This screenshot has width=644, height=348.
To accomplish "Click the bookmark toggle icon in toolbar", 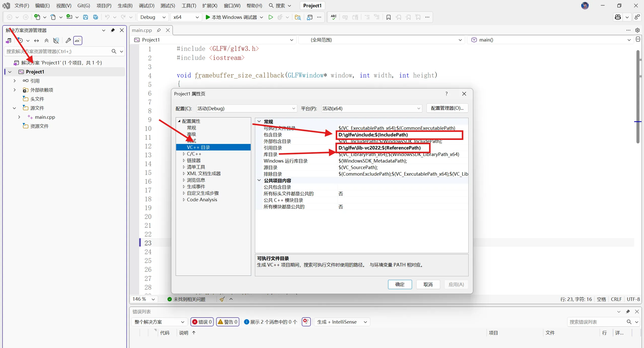I will click(388, 17).
